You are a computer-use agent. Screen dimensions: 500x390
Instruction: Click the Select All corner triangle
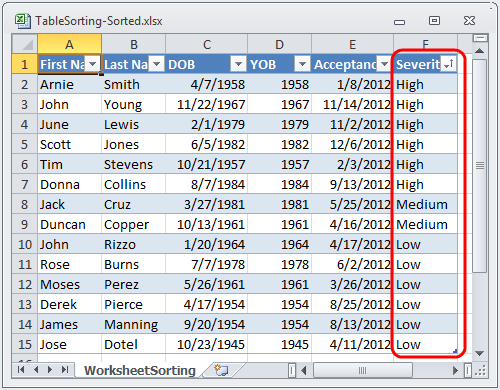[24, 44]
